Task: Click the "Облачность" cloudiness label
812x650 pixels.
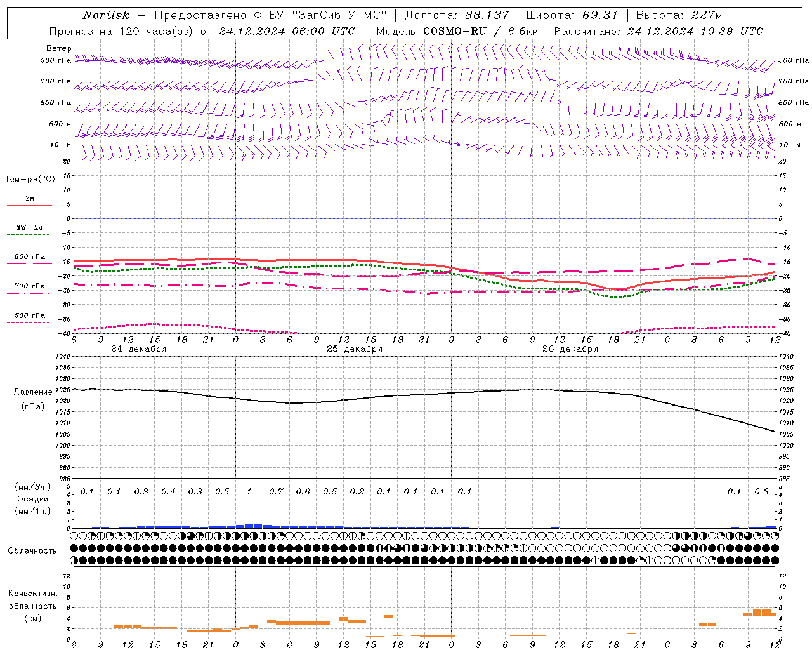Action: (x=32, y=551)
